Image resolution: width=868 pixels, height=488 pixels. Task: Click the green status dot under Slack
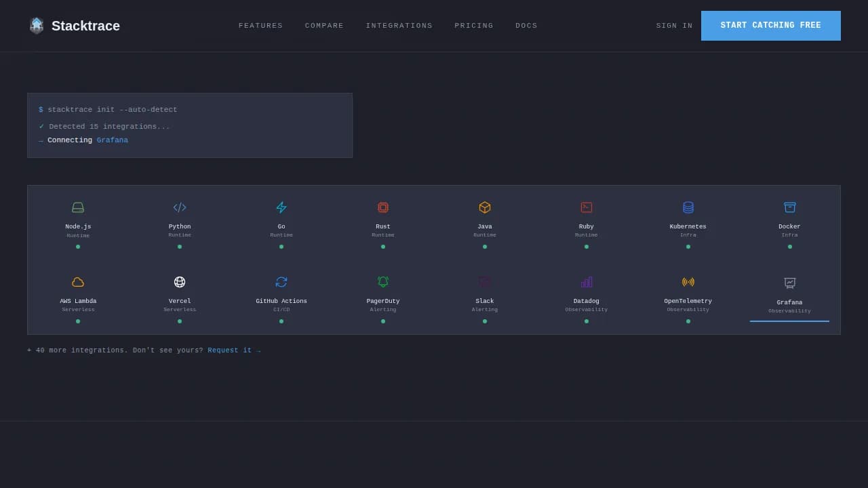click(485, 321)
